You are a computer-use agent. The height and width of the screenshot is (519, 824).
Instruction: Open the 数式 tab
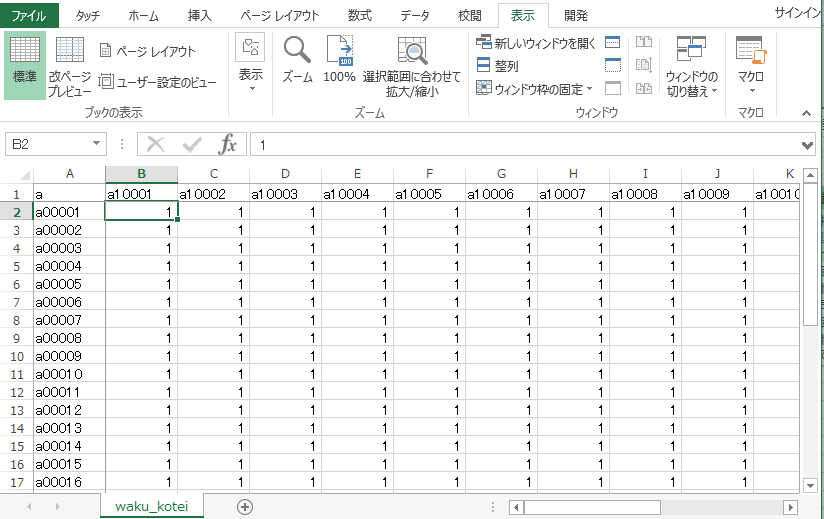[x=360, y=15]
